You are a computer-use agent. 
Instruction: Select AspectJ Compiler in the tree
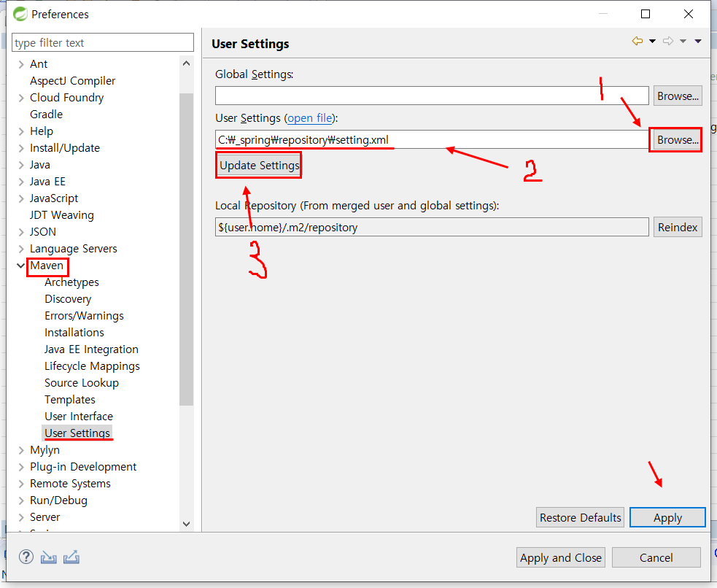click(x=72, y=81)
